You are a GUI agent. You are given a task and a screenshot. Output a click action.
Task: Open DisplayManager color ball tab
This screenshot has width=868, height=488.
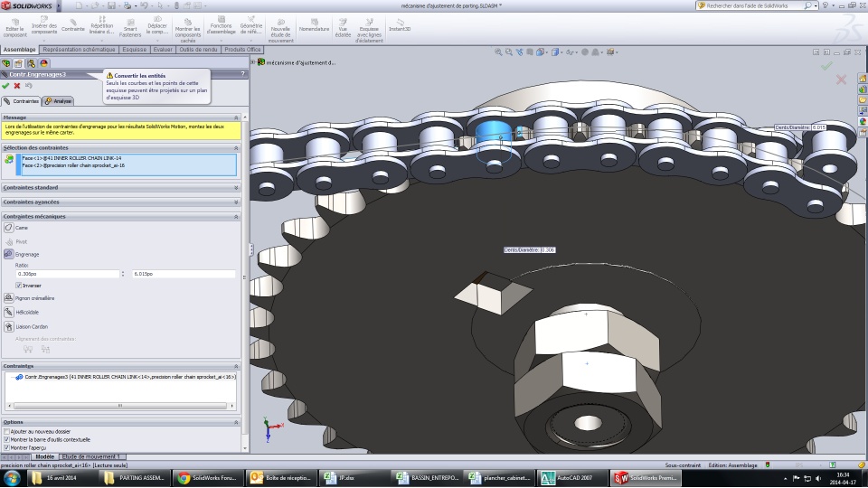coord(43,63)
